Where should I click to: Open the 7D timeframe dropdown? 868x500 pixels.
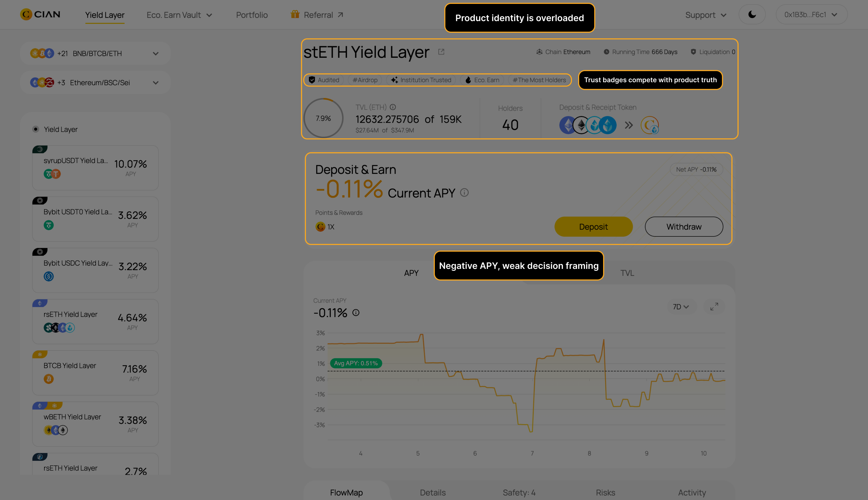681,307
